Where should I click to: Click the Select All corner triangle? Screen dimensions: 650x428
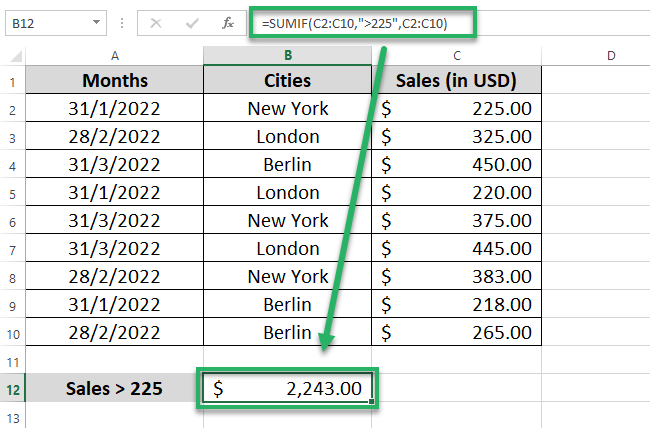click(x=16, y=56)
